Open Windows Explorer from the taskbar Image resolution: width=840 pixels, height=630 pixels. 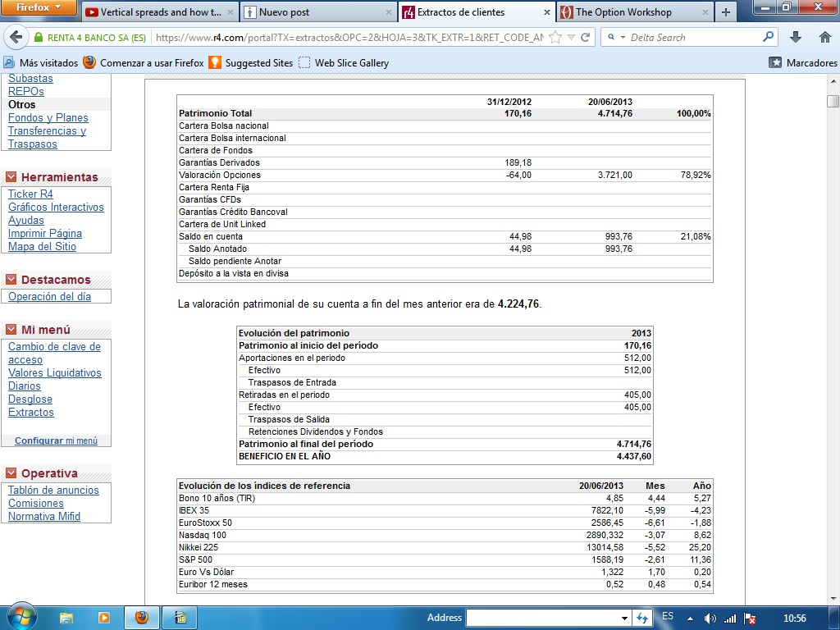pos(66,619)
